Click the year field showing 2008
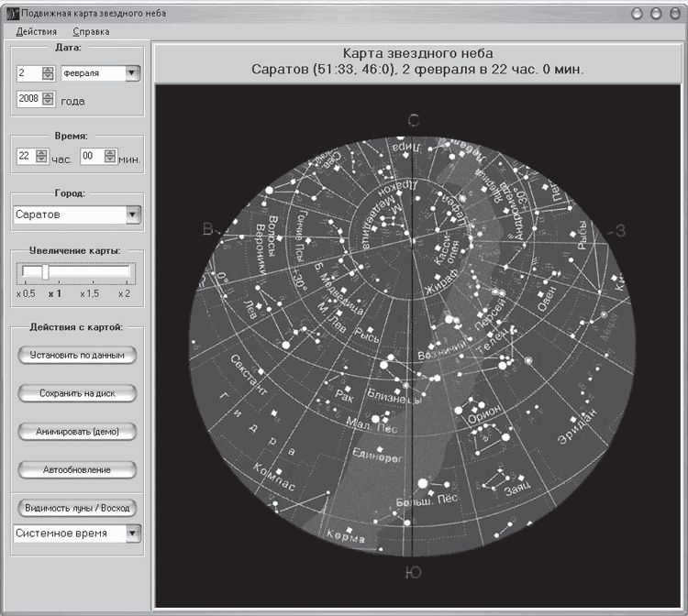 tap(30, 99)
